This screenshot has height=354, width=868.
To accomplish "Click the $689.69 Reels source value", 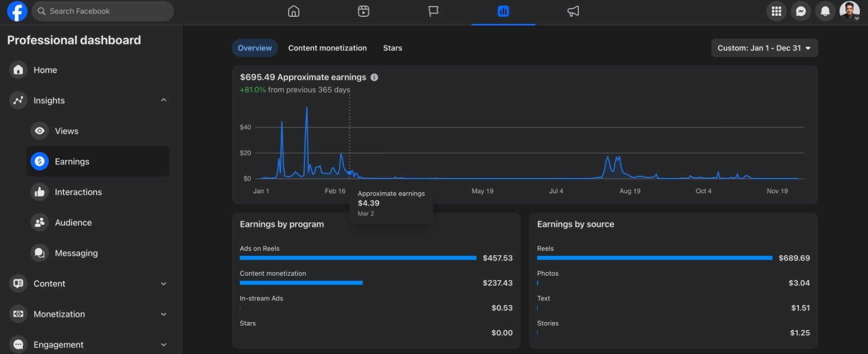I will (794, 258).
